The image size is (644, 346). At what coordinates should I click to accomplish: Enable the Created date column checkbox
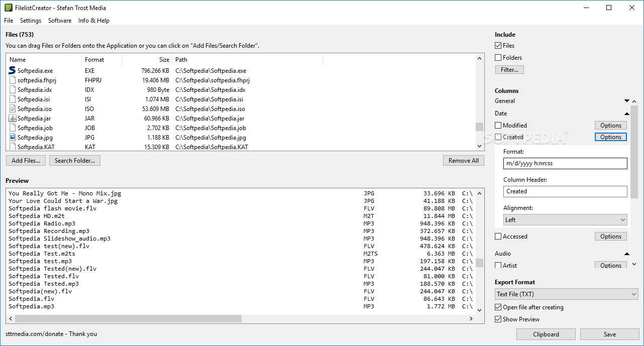point(498,137)
